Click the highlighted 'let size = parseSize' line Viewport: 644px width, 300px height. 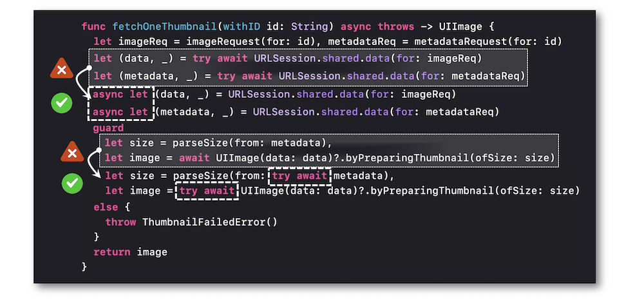[218, 143]
